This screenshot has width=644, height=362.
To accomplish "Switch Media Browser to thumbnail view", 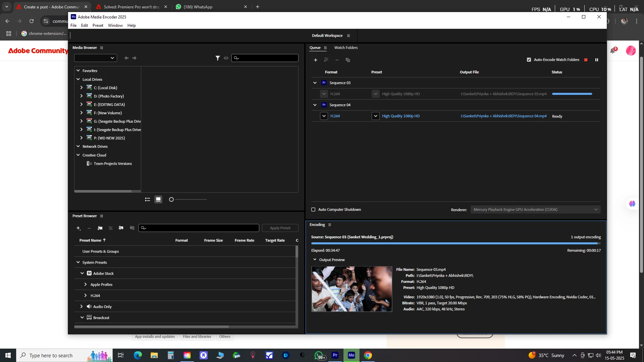I will (158, 199).
